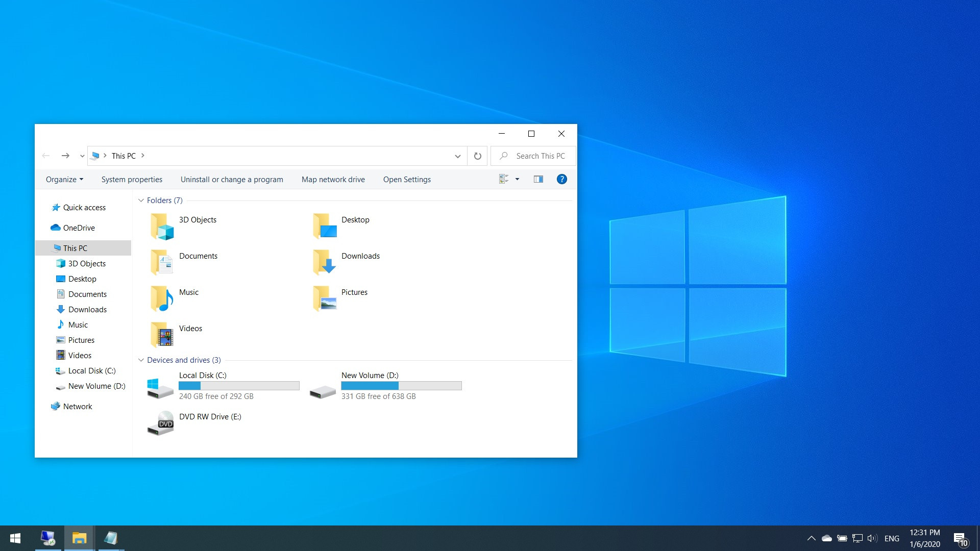Click Map network drive
The height and width of the screenshot is (551, 980).
point(333,180)
